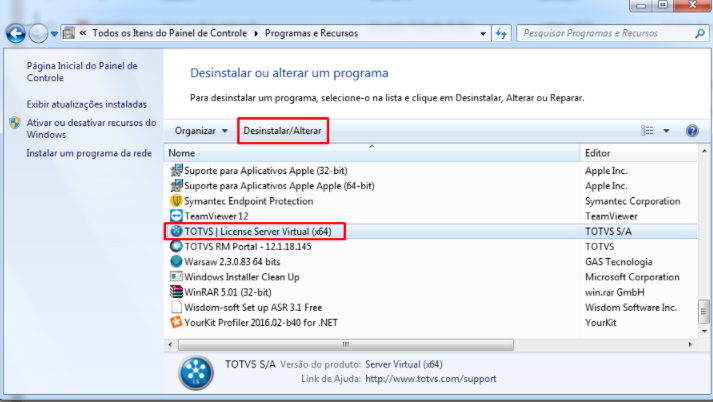Image resolution: width=713 pixels, height=402 pixels.
Task: Change the list view layout icon
Action: coord(647,131)
